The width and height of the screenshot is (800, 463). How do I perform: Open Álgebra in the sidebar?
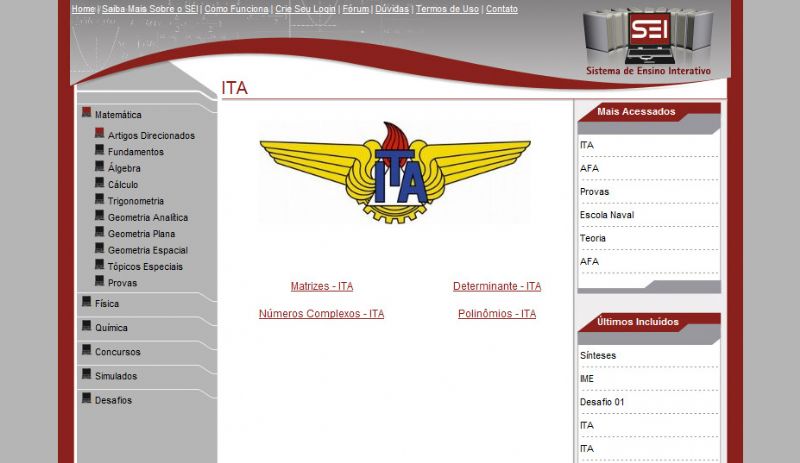(124, 168)
